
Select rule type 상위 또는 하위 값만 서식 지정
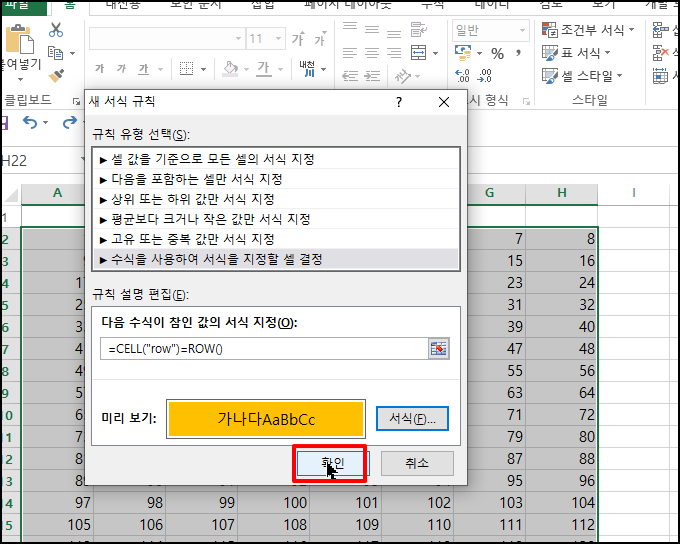276,199
